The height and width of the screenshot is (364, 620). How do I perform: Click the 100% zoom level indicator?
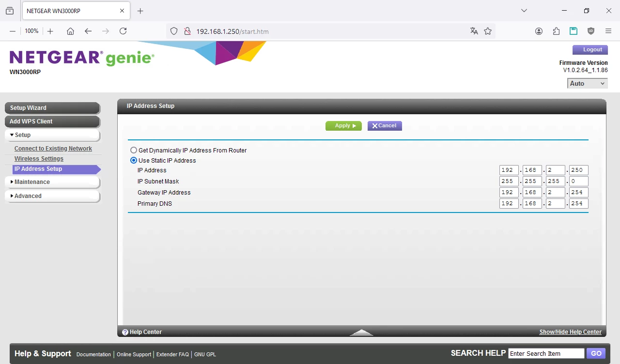[31, 31]
